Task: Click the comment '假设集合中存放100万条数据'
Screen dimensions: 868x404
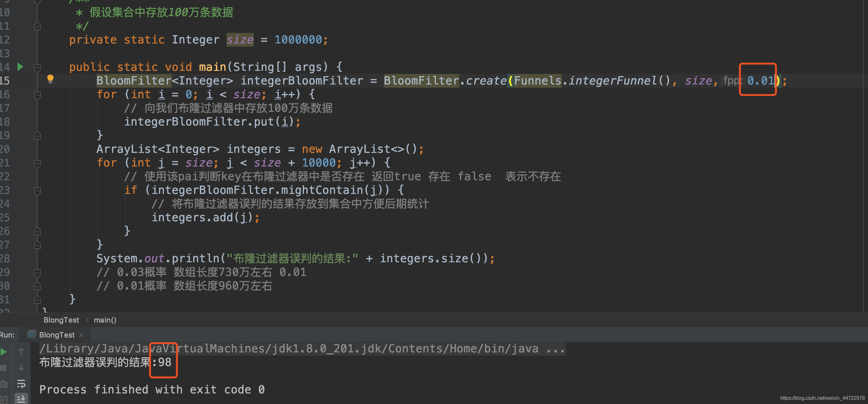Action: (161, 12)
